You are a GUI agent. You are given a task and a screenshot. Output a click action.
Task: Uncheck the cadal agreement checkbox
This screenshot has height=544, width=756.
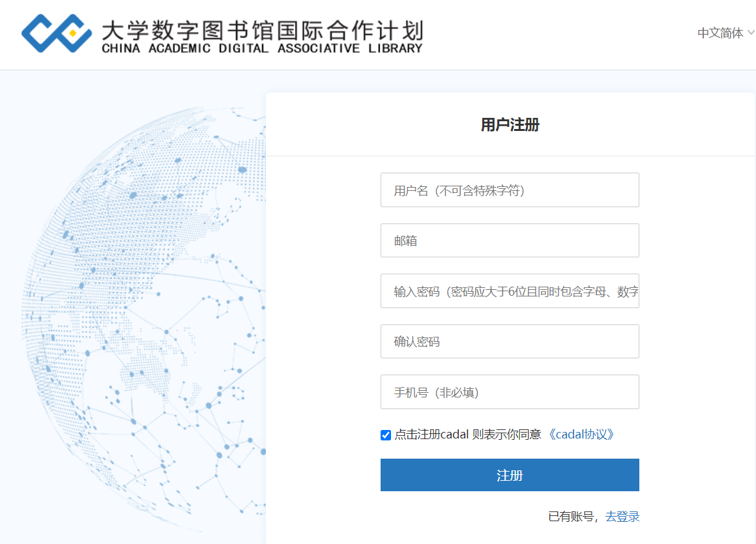[x=386, y=435]
